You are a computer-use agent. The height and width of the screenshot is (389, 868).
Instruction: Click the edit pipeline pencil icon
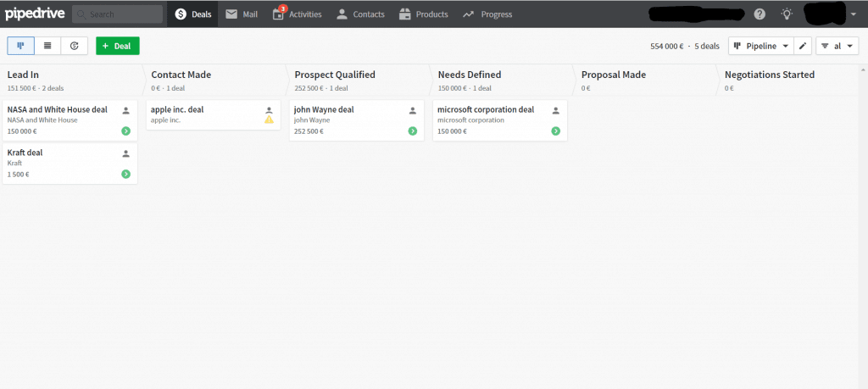(x=803, y=46)
